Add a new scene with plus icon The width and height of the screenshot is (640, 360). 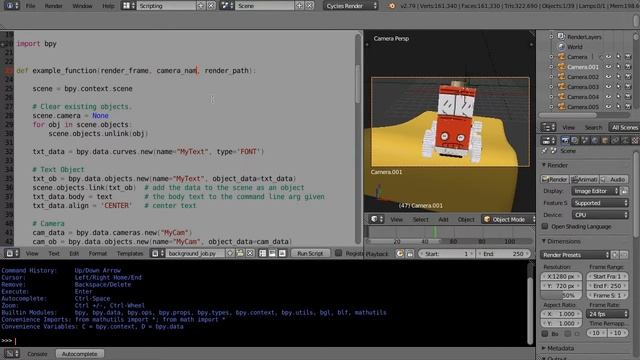coord(299,6)
